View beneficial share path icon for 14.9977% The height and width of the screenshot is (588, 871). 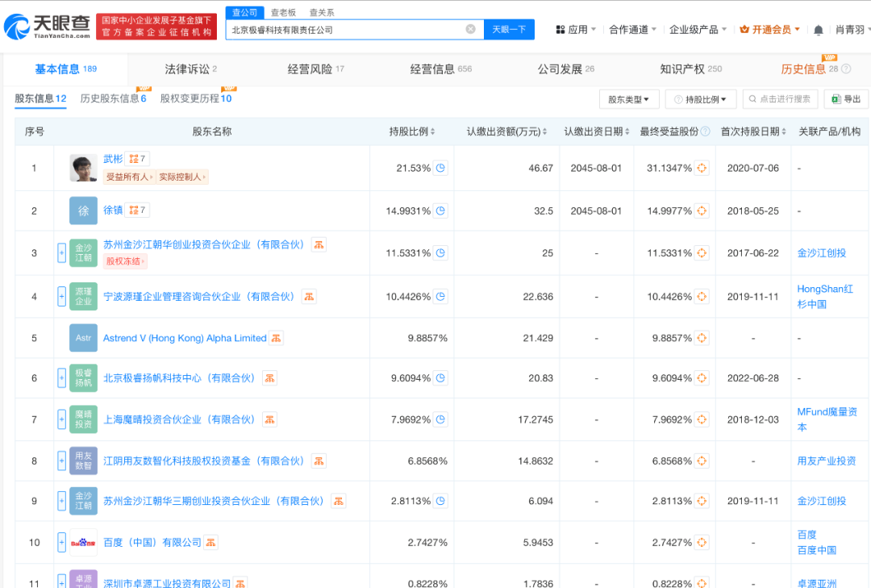pyautogui.click(x=702, y=211)
